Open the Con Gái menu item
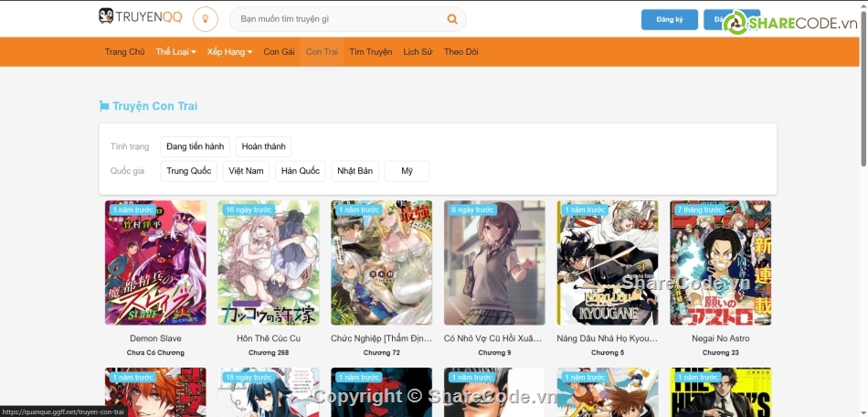The width and height of the screenshot is (868, 417). [279, 52]
